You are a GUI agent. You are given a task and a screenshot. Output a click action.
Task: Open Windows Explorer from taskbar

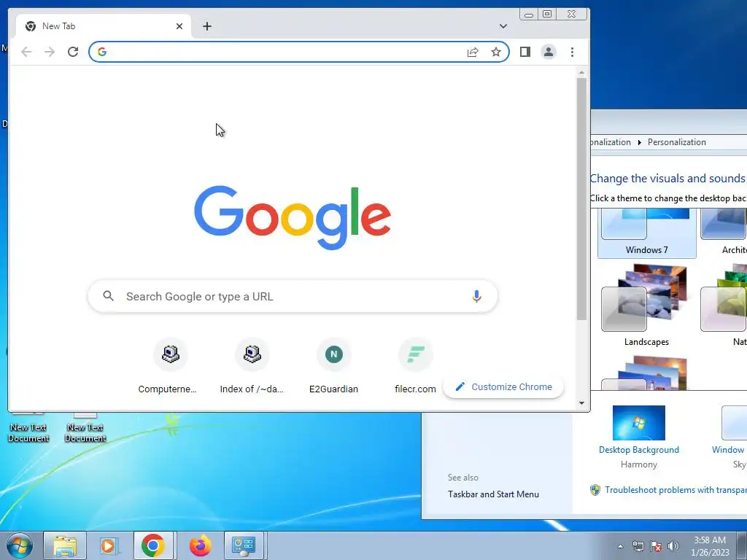click(65, 545)
